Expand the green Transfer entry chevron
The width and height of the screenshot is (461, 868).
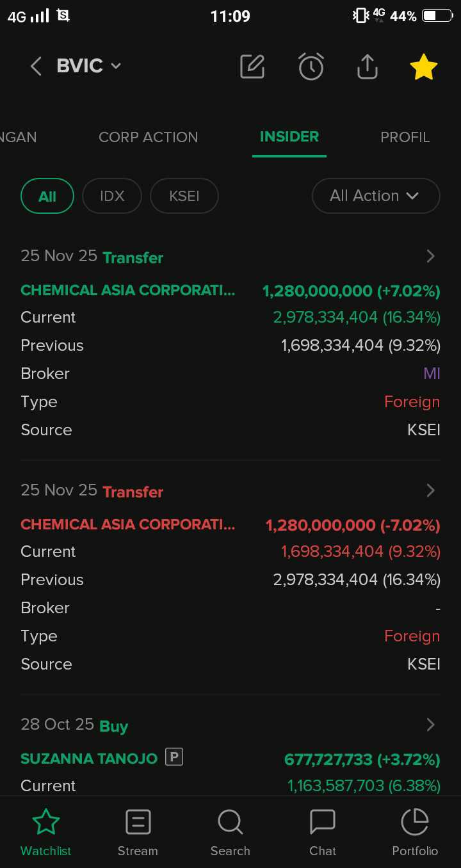point(430,257)
